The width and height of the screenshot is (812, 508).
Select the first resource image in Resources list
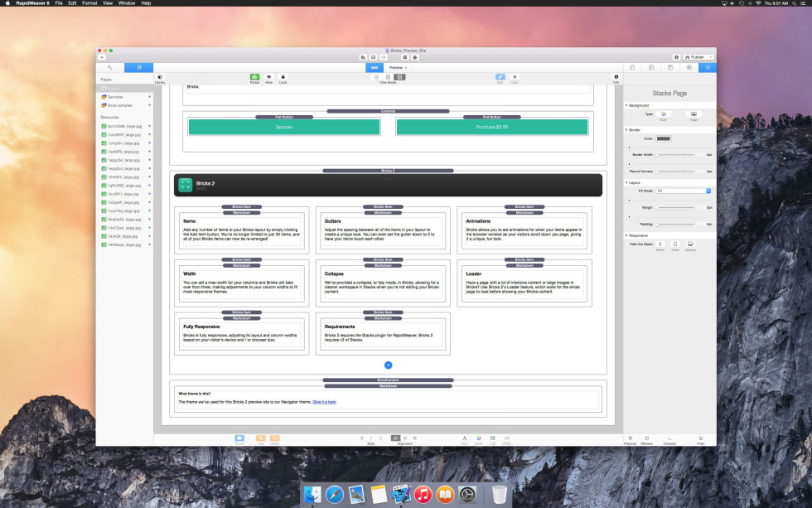coord(126,126)
